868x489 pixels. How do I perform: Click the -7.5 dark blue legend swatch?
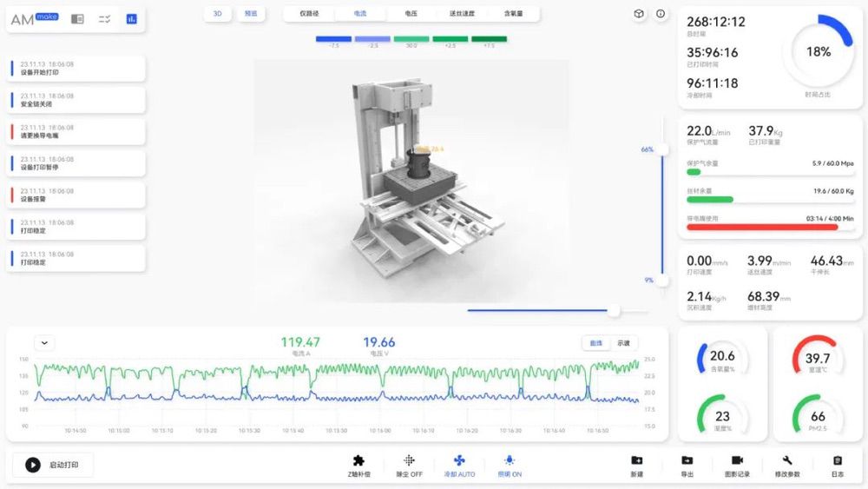pyautogui.click(x=334, y=39)
